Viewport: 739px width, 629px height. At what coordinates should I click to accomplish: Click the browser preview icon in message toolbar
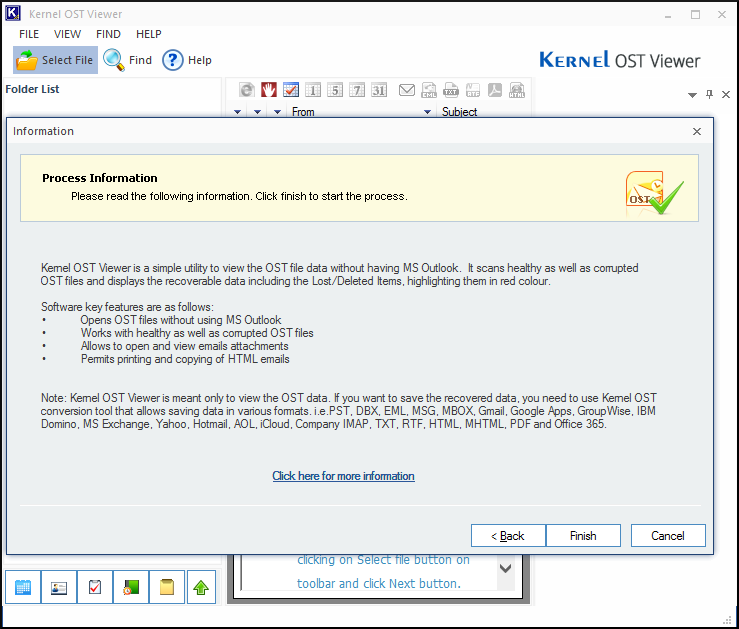(x=246, y=90)
